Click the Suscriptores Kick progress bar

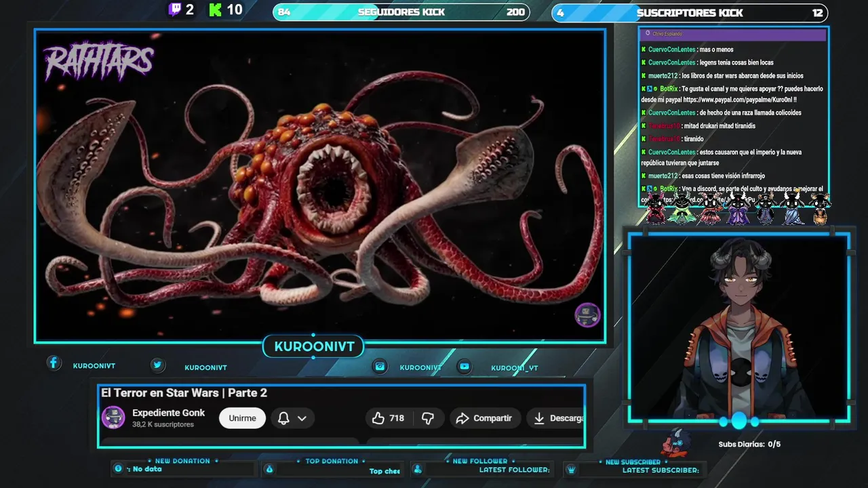690,12
